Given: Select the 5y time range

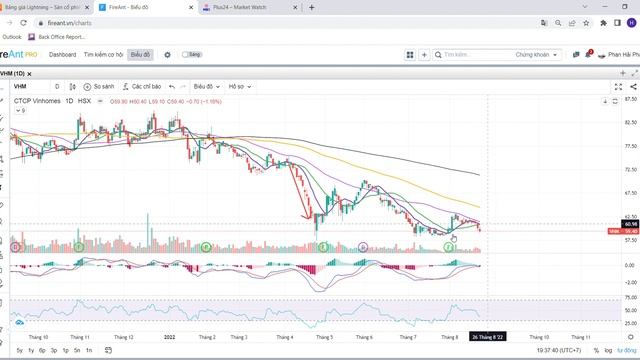Looking at the screenshot, I should [x=19, y=350].
